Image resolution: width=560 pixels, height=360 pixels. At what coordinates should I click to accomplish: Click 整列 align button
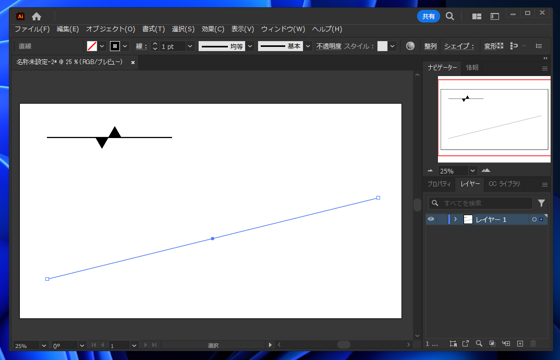[x=430, y=46]
